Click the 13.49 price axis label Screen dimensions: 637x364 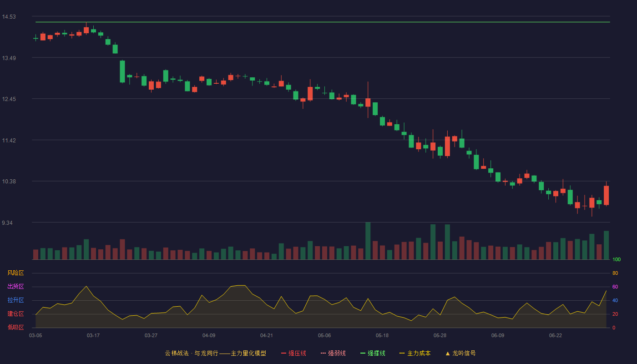tap(9, 58)
